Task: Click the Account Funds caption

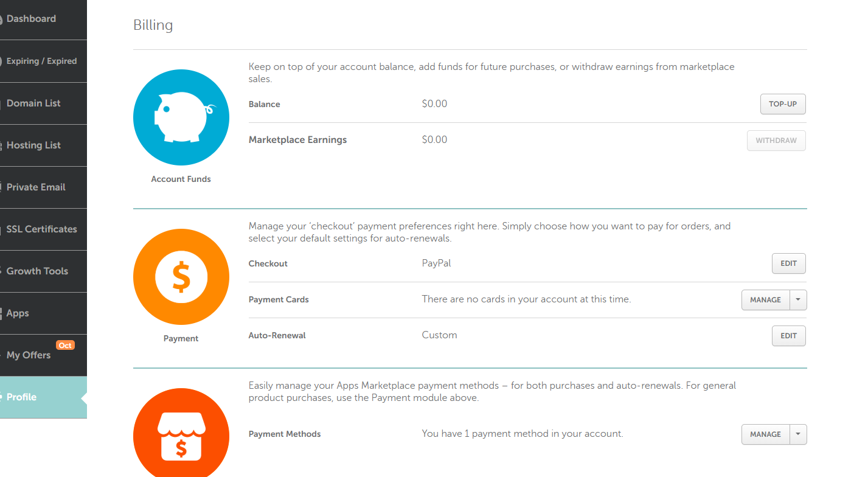Action: coord(181,179)
